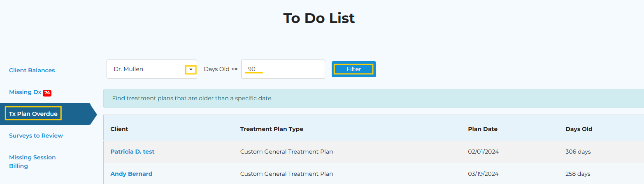644x184 pixels.
Task: Go to the Missing Dx list
Action: click(25, 92)
